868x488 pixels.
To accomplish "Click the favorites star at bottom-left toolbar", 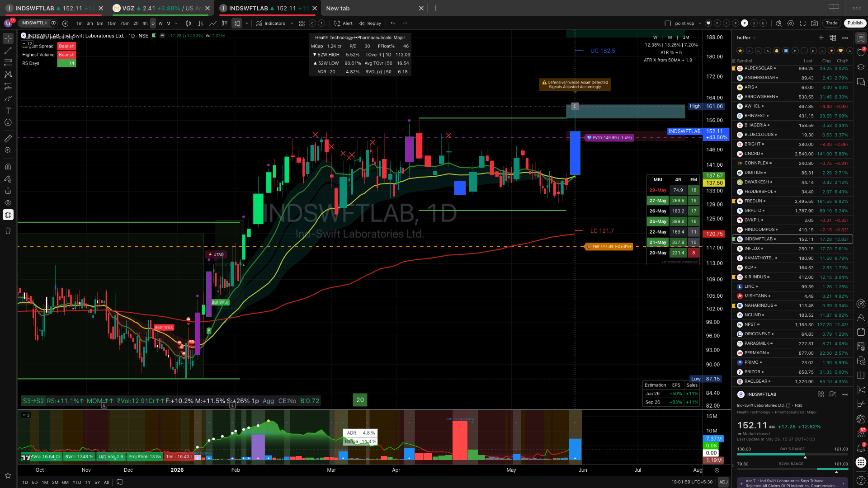I will [x=8, y=475].
